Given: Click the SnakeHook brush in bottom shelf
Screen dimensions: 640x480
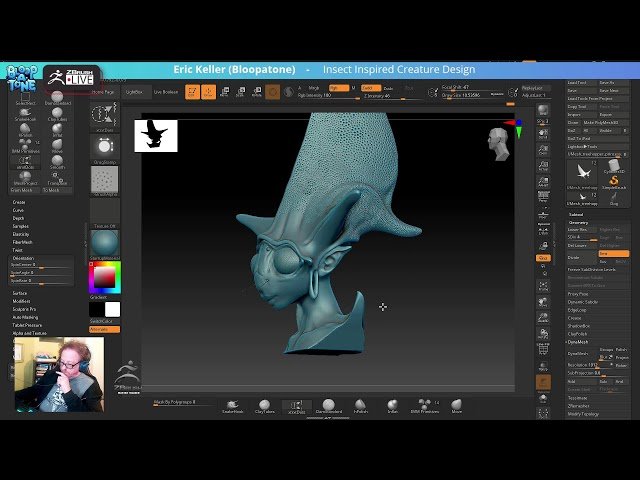Looking at the screenshot, I should (x=232, y=405).
